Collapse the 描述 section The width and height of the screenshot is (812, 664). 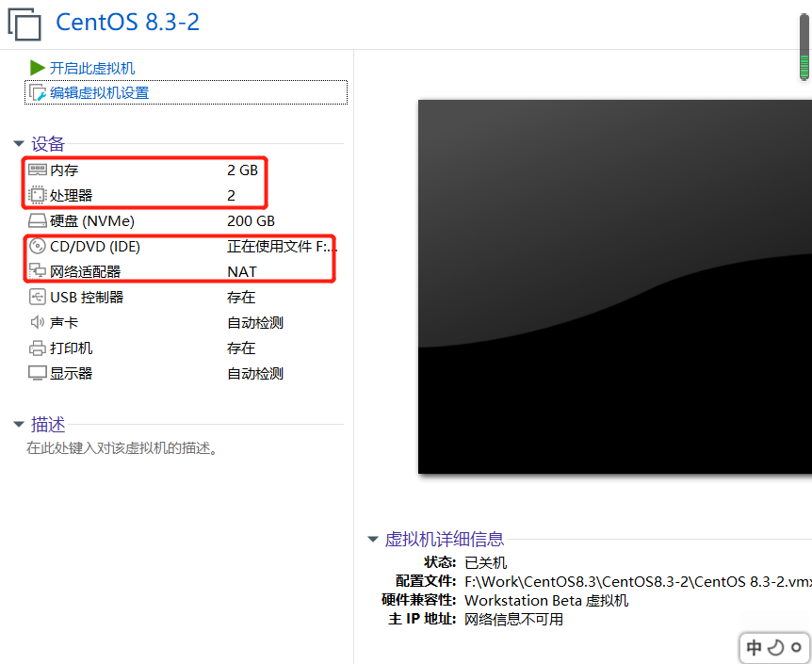click(19, 424)
